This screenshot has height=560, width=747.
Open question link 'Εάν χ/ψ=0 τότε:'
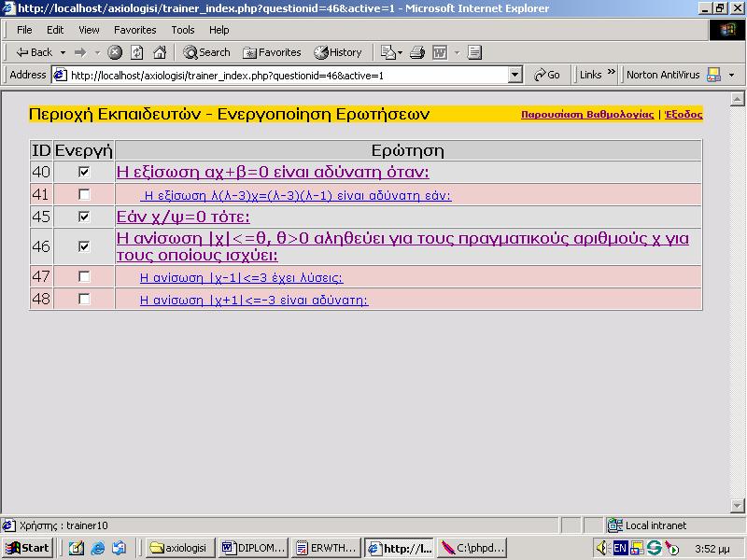point(183,217)
